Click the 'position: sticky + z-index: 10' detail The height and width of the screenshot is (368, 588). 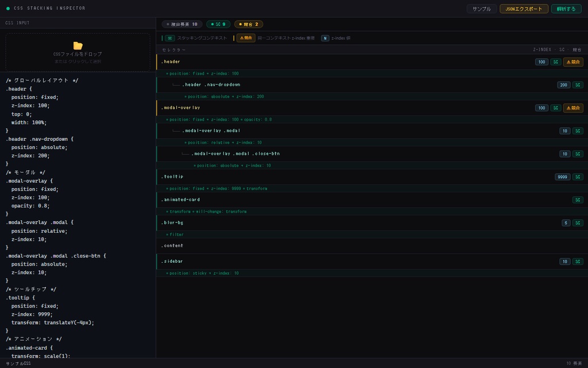(204, 273)
